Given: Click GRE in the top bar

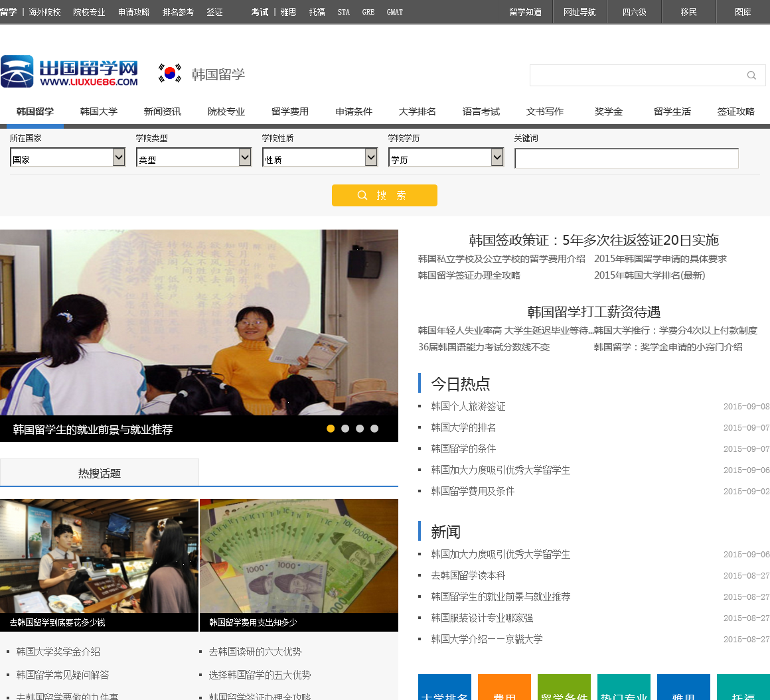Looking at the screenshot, I should coord(368,12).
